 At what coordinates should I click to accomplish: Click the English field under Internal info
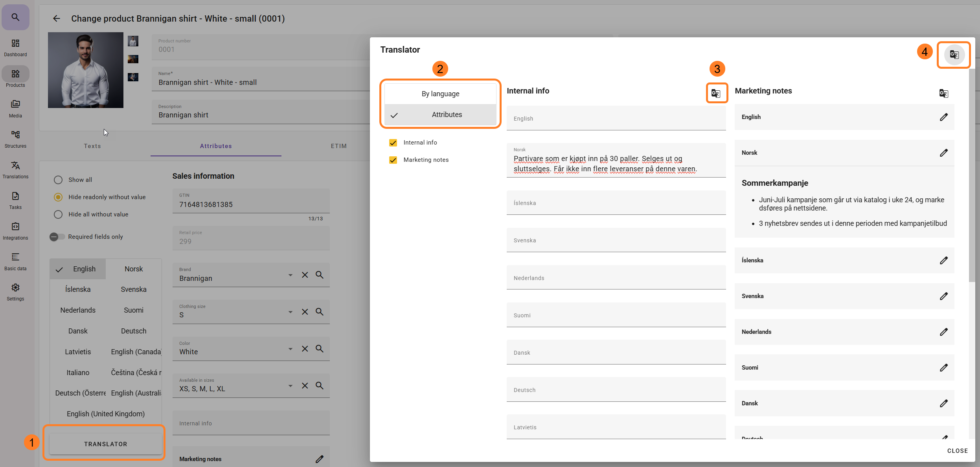(616, 119)
